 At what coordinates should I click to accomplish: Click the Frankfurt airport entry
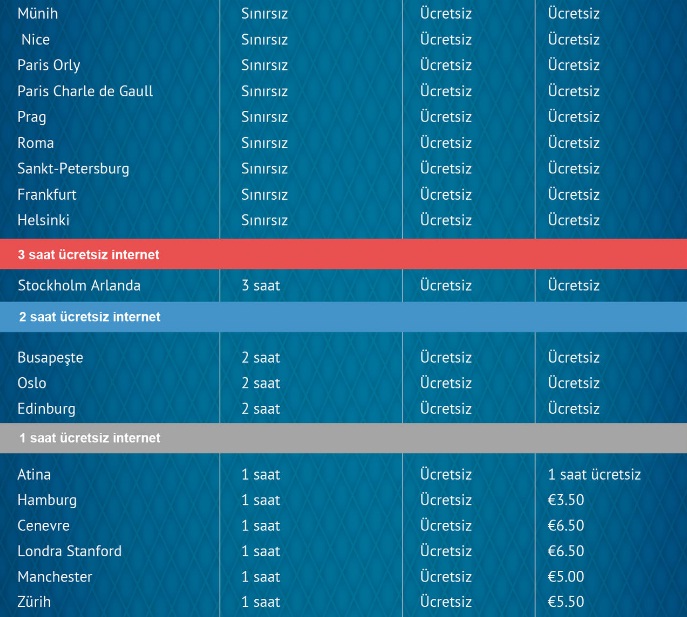point(47,195)
